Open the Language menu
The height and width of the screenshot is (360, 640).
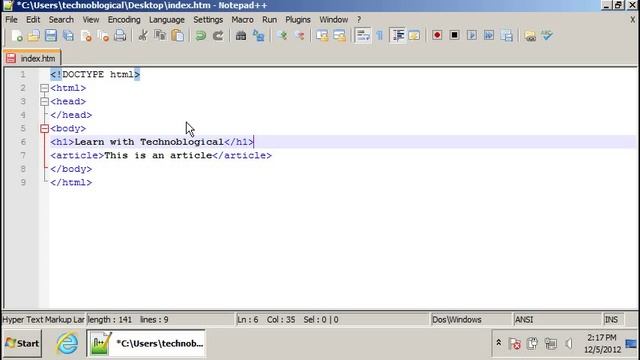167,20
